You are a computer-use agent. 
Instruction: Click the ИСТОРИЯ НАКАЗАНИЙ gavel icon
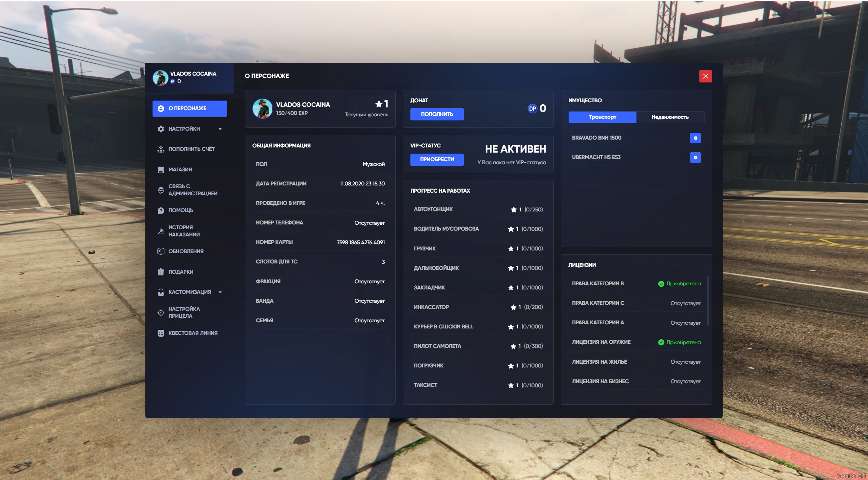[161, 231]
